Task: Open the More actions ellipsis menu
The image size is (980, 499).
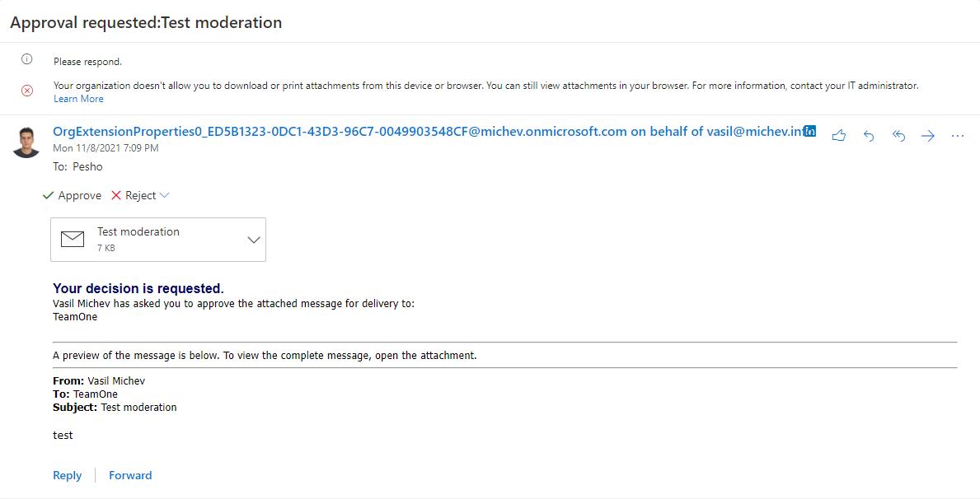Action: [x=958, y=136]
